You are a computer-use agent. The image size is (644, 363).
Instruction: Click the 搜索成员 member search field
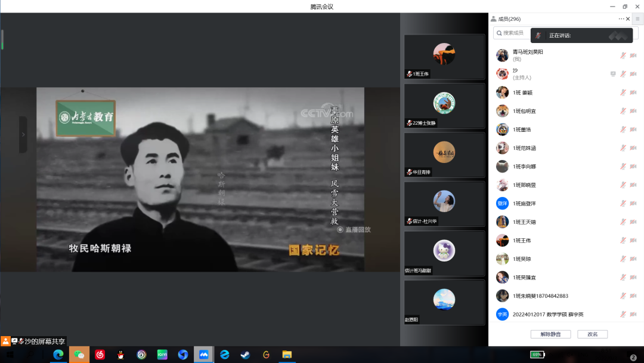513,33
